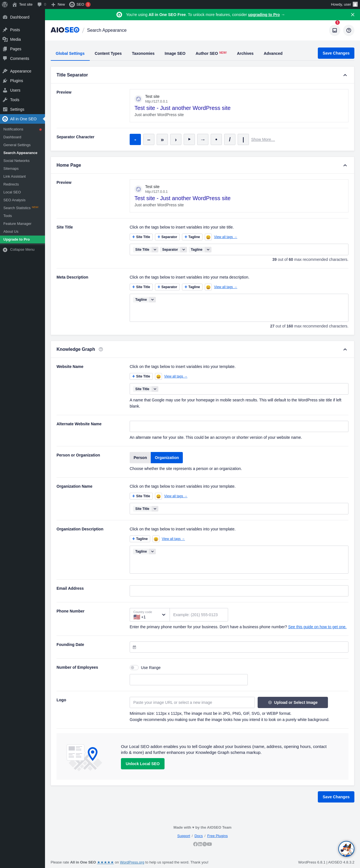Open the Founding Date calendar picker
Image resolution: width=360 pixels, height=868 pixels.
(134, 647)
